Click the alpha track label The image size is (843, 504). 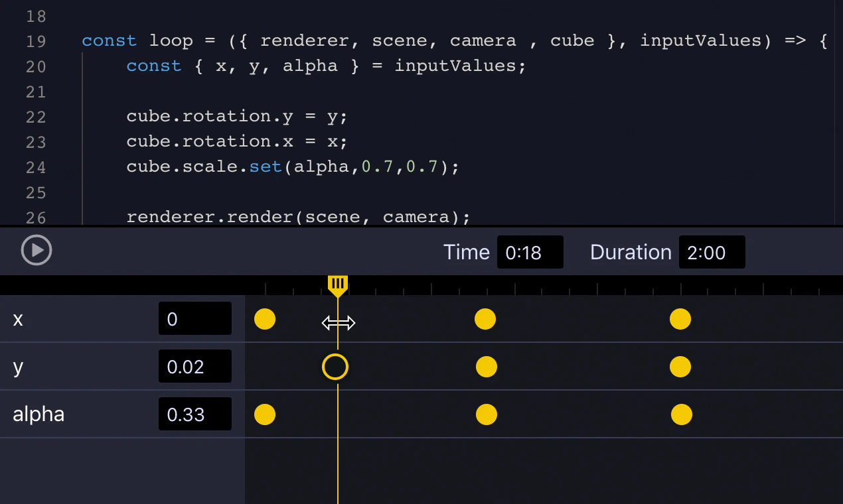click(x=38, y=414)
